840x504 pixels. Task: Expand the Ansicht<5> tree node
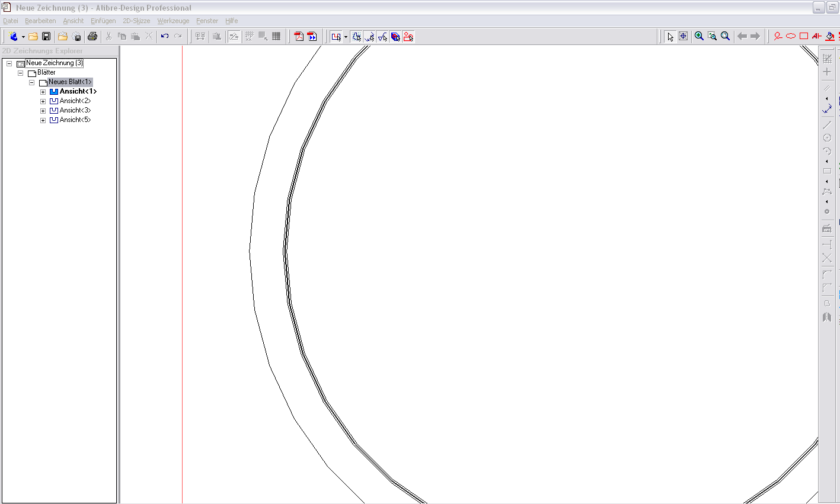(43, 120)
